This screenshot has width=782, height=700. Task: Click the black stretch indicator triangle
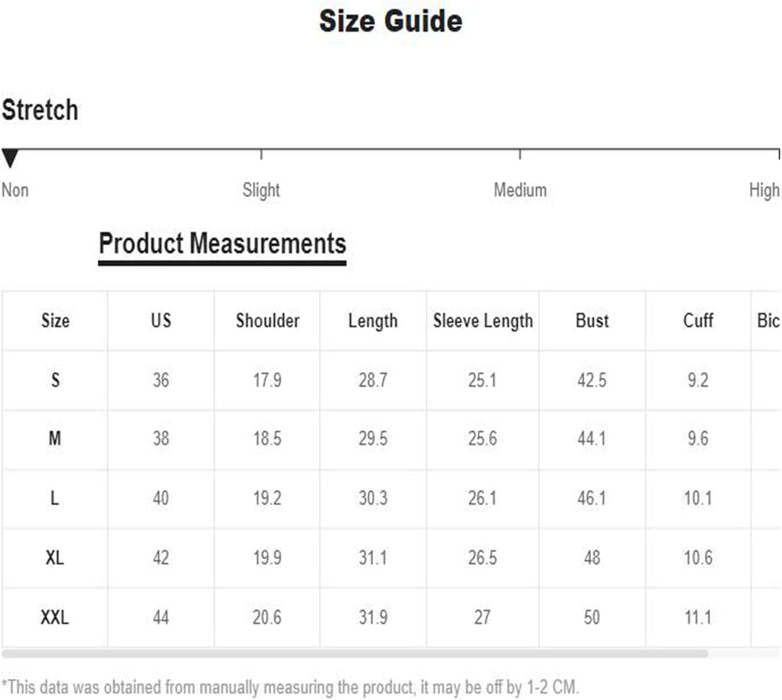[x=10, y=158]
